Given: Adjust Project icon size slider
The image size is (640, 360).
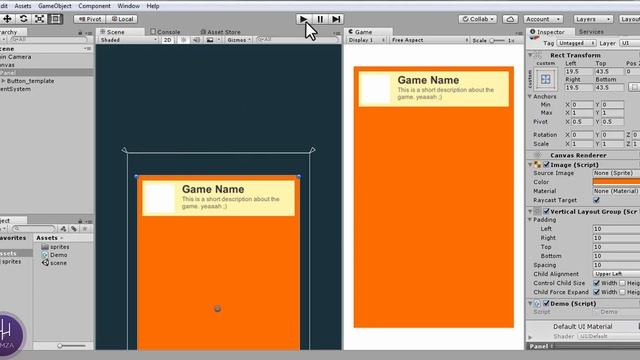Looking at the screenshot, I should tap(72, 346).
